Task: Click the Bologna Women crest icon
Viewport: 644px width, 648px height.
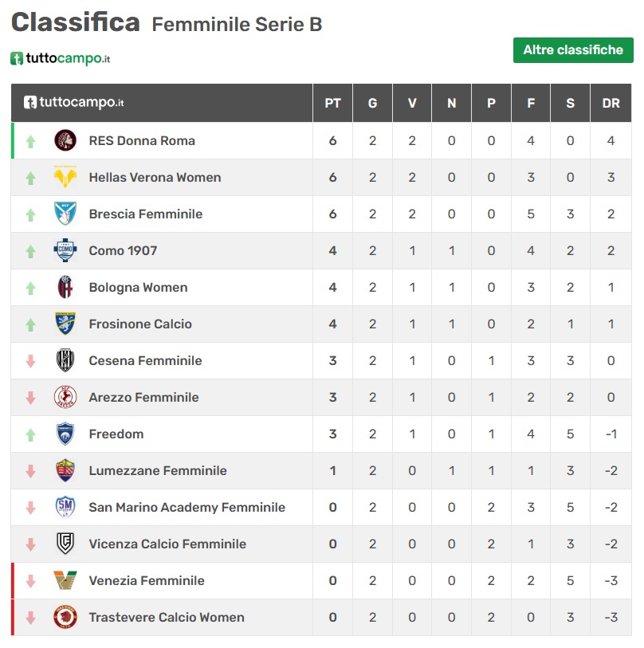Action: coord(65,287)
